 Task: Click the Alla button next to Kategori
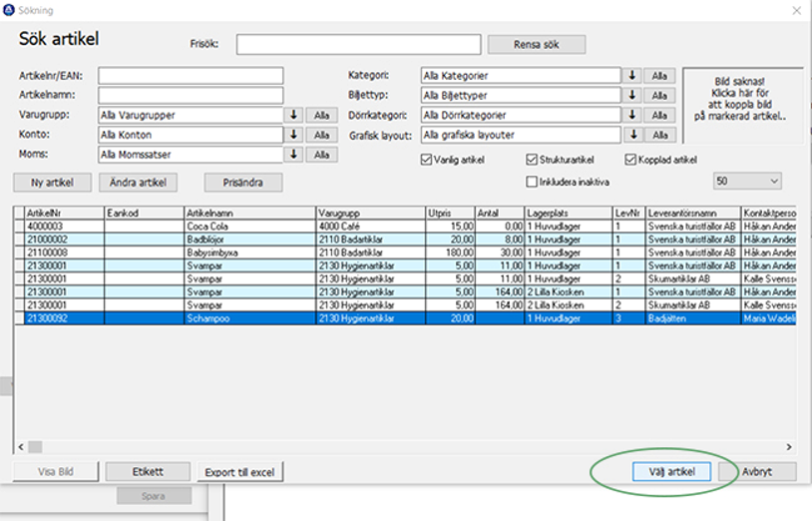(659, 76)
